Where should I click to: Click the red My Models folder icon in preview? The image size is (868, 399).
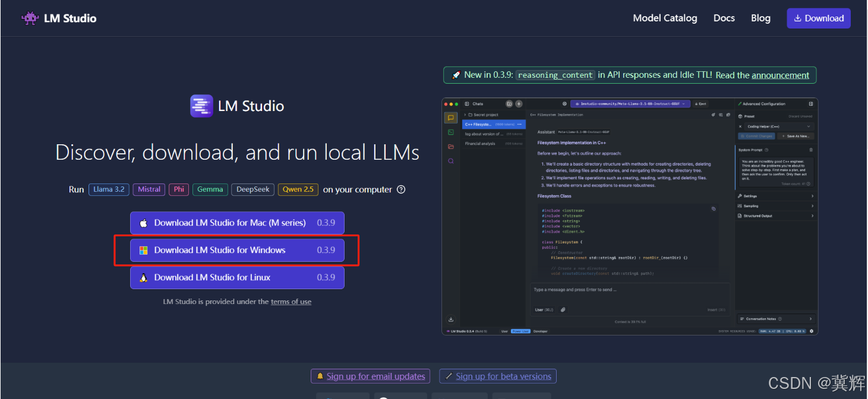pos(451,147)
